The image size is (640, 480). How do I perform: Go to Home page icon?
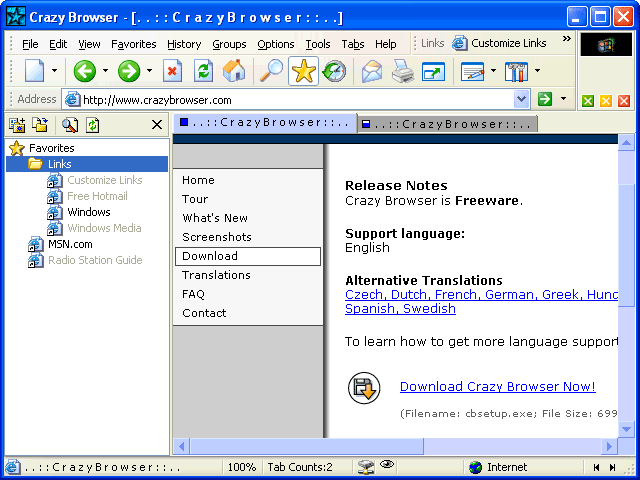pos(233,71)
